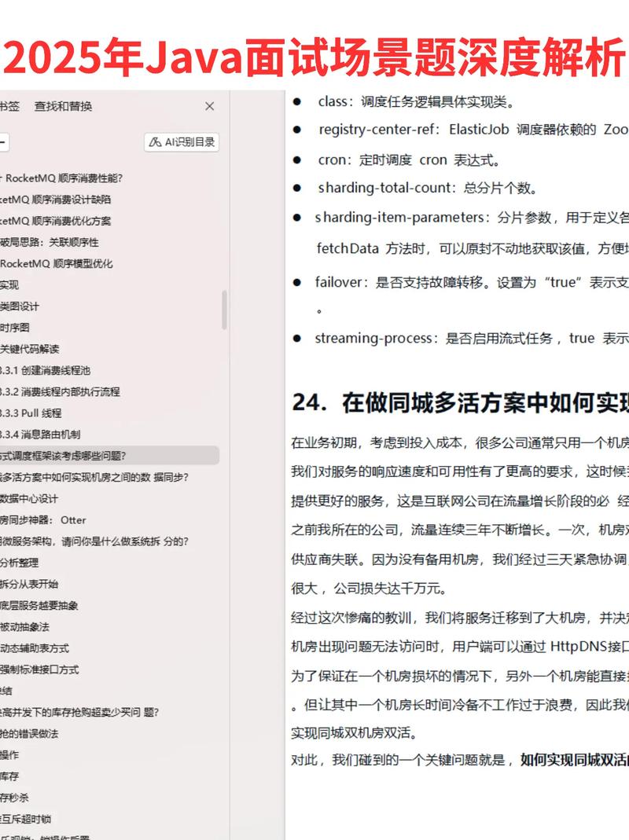Select '3.3.4 消息路由机制' in outline

pos(40,434)
